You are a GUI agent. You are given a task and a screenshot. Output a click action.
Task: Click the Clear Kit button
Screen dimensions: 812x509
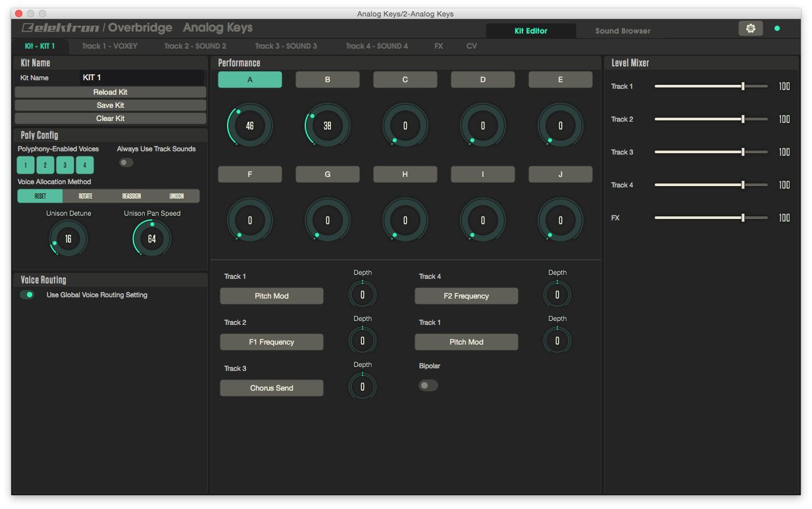tap(111, 118)
